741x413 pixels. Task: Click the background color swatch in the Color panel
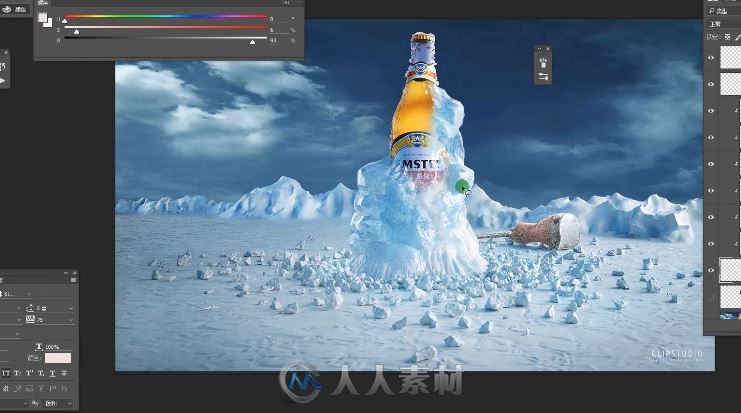click(x=49, y=23)
